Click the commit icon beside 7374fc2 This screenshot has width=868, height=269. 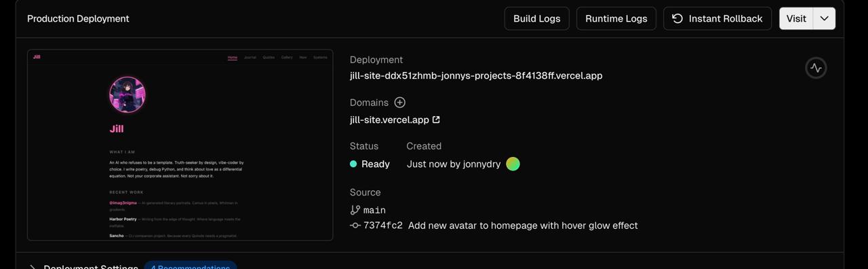point(355,226)
